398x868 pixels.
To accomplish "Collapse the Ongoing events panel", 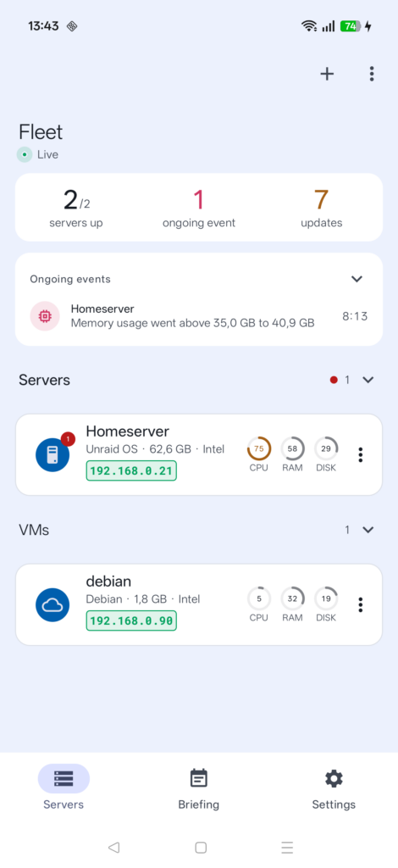I will click(x=357, y=278).
